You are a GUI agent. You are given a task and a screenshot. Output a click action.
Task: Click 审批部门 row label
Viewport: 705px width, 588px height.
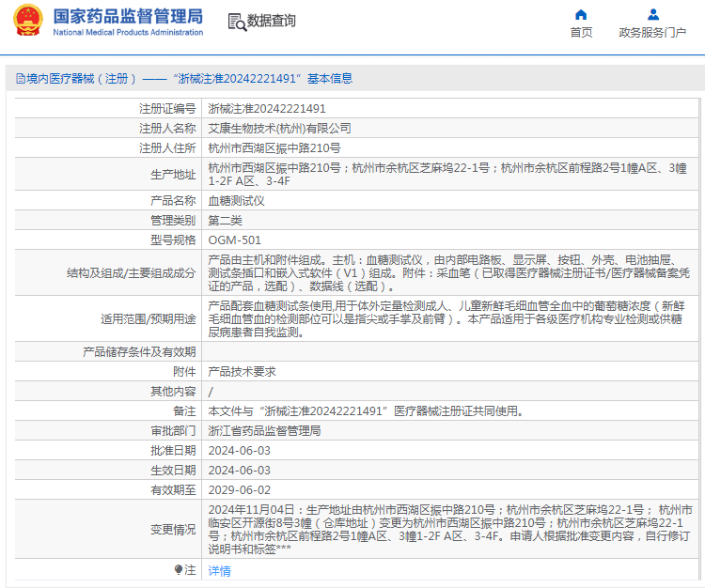[x=173, y=431]
